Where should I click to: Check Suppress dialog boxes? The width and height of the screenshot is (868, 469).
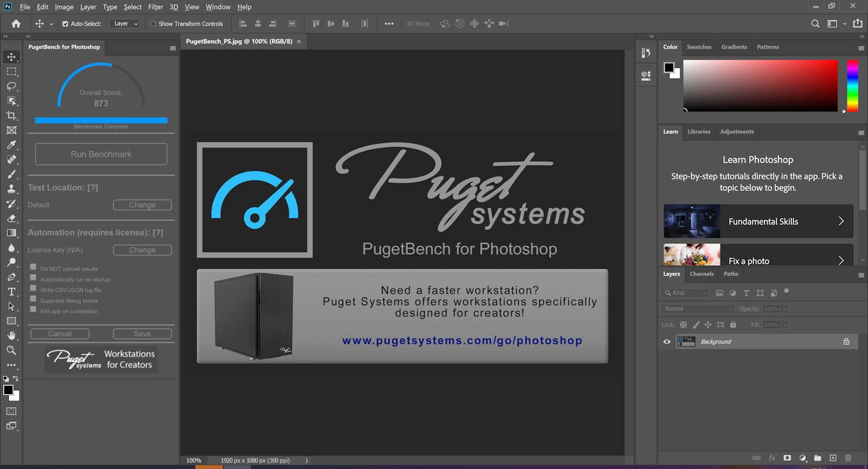pyautogui.click(x=33, y=299)
